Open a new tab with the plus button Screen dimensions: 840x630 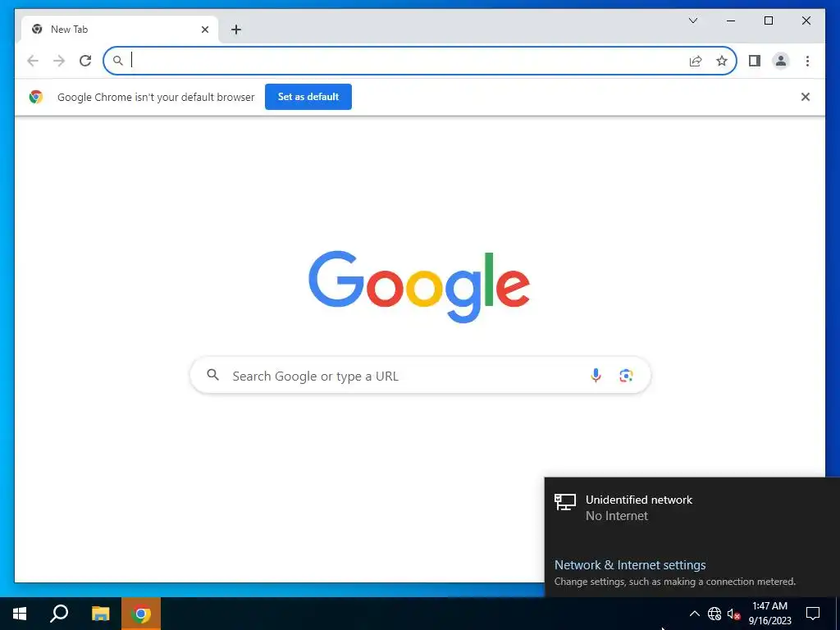tap(236, 30)
